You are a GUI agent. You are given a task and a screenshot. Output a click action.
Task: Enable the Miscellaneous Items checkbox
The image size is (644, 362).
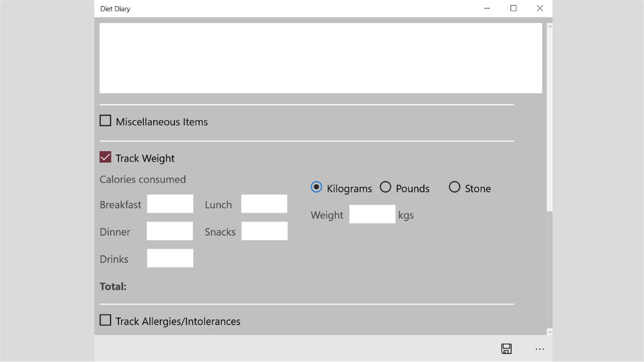(x=106, y=121)
